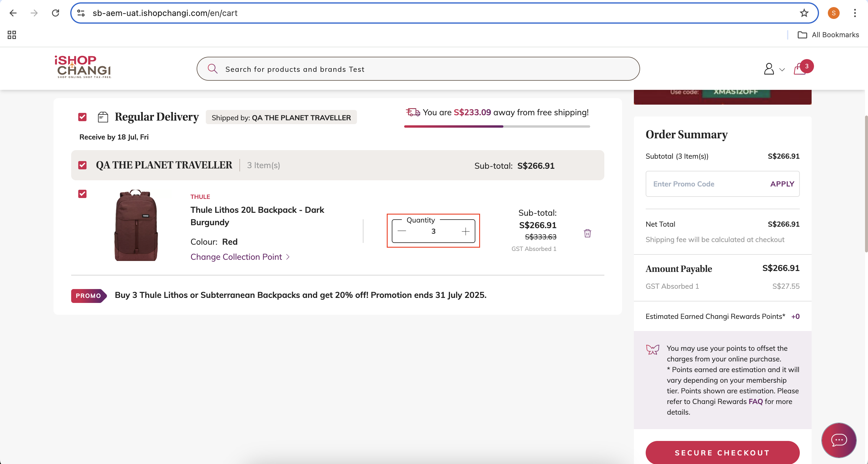Open the Chrome three-dot menu
Screen dimensions: 868x464
[855, 13]
